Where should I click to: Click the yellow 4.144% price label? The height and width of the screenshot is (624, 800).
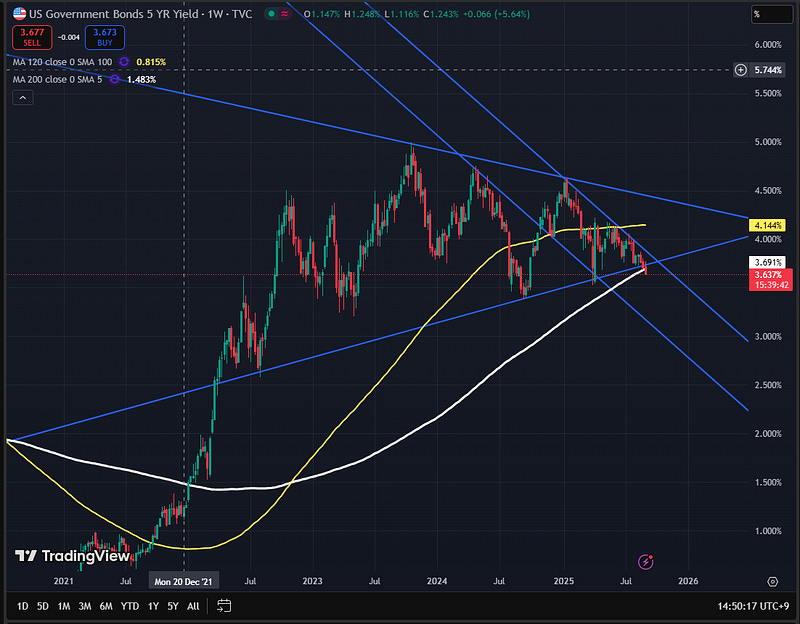[x=767, y=225]
